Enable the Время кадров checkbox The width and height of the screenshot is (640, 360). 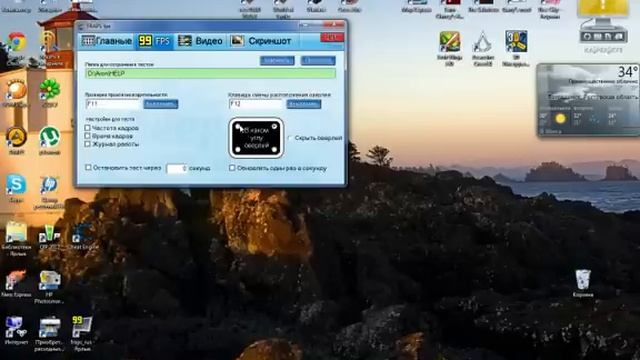click(88, 136)
